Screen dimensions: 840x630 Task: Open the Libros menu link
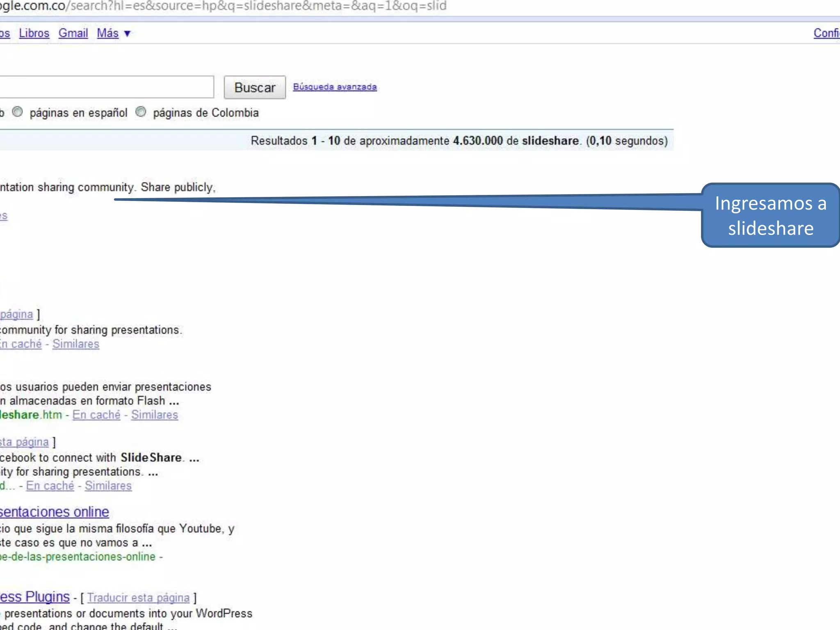pos(34,33)
